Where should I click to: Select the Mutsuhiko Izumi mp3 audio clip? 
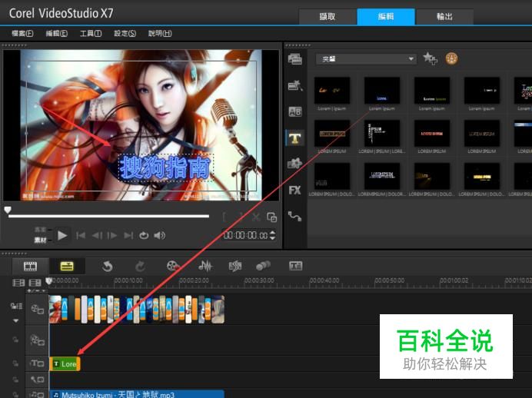point(137,394)
